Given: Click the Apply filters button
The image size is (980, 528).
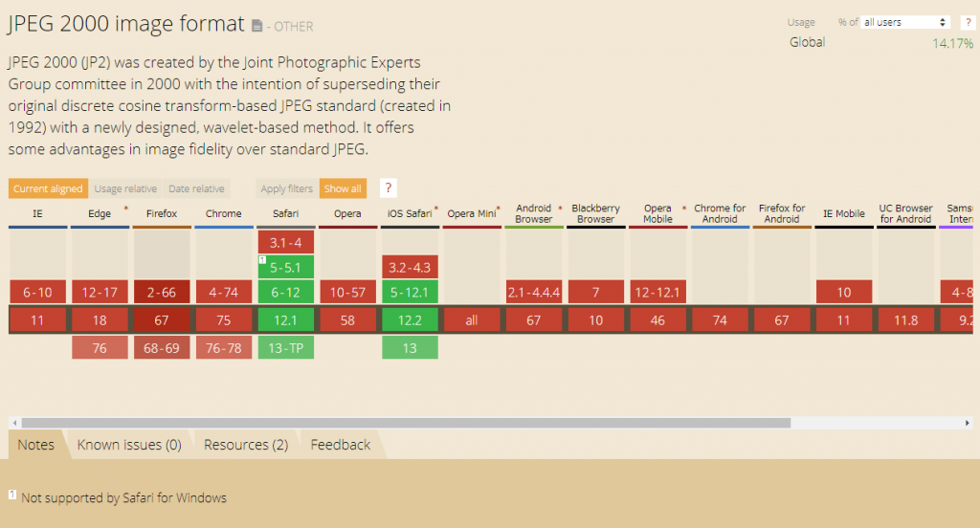Looking at the screenshot, I should [x=287, y=188].
